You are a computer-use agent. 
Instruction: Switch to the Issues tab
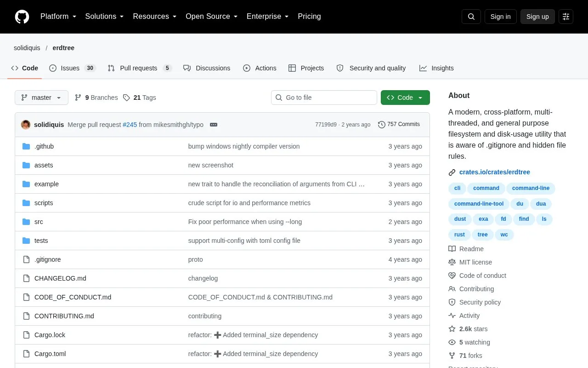pos(72,68)
